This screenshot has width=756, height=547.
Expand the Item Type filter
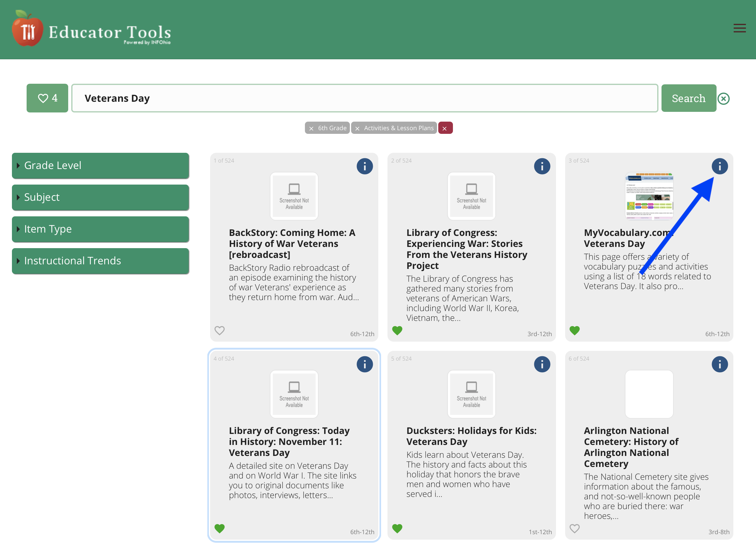pyautogui.click(x=100, y=229)
